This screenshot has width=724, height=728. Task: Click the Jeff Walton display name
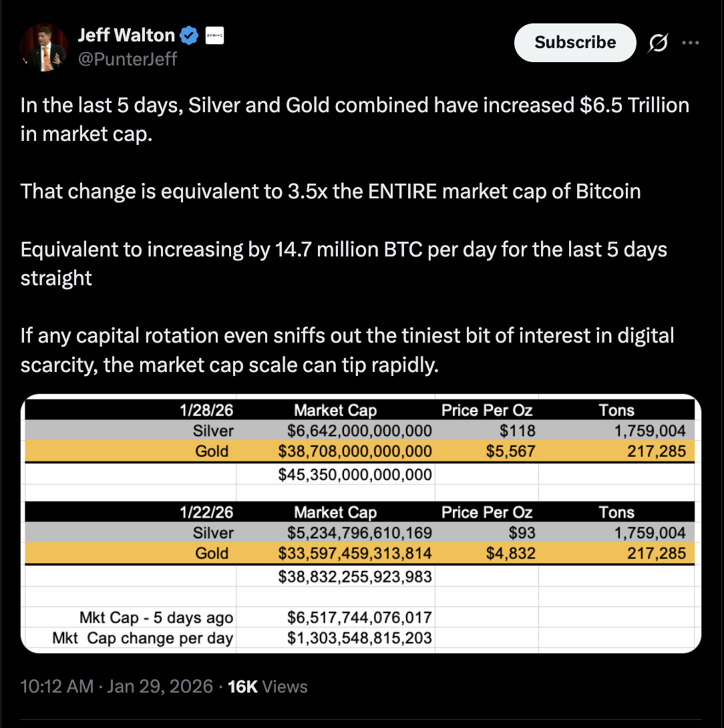coord(127,35)
